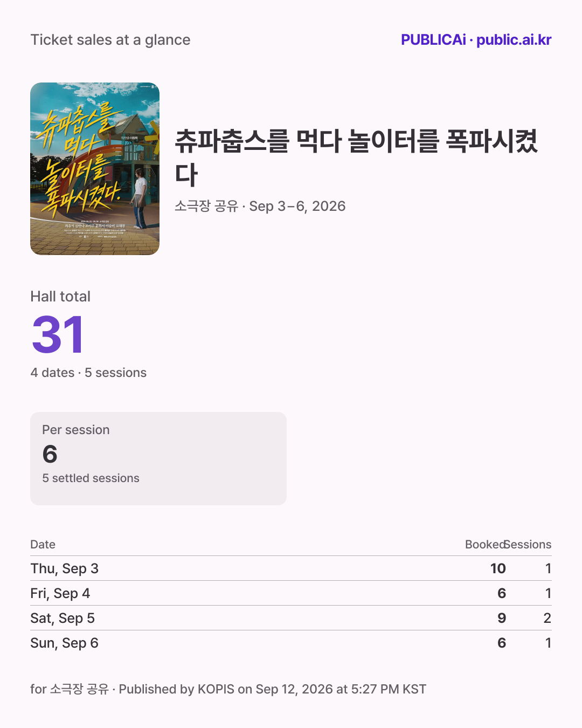Click the show poster thumbnail
This screenshot has width=582, height=728.
95,169
